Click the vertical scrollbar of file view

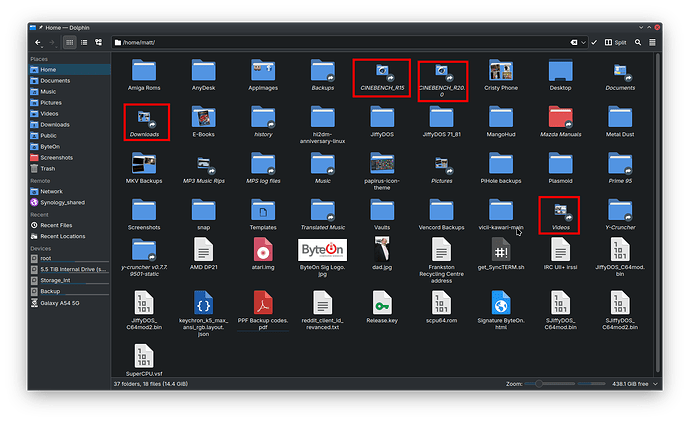click(658, 213)
